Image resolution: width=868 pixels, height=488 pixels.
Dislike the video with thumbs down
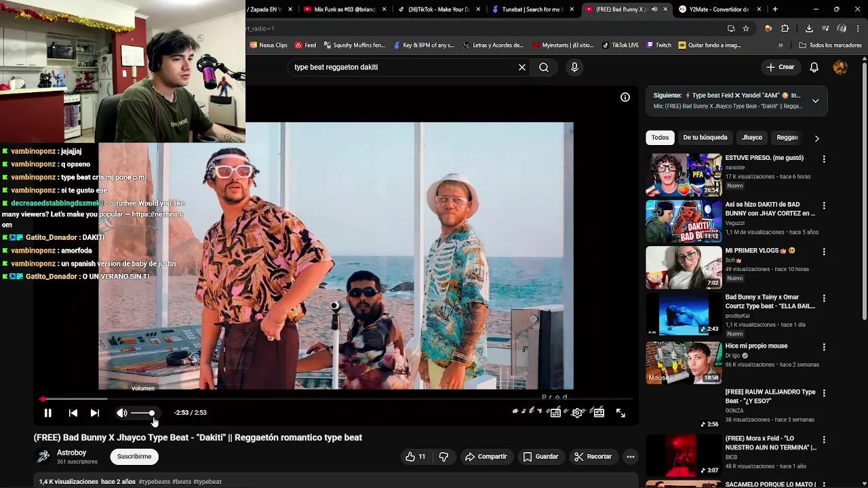443,457
